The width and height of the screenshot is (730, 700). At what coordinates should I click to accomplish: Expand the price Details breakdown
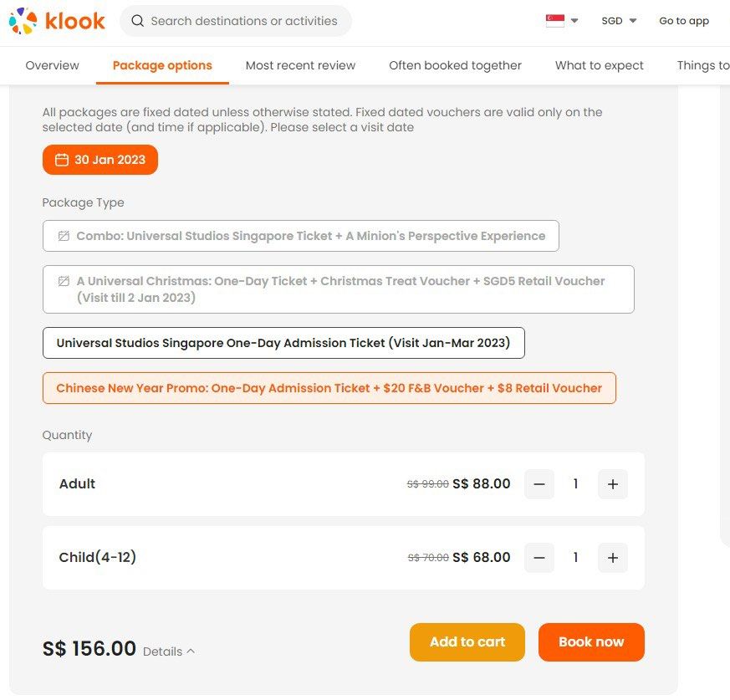pyautogui.click(x=169, y=651)
